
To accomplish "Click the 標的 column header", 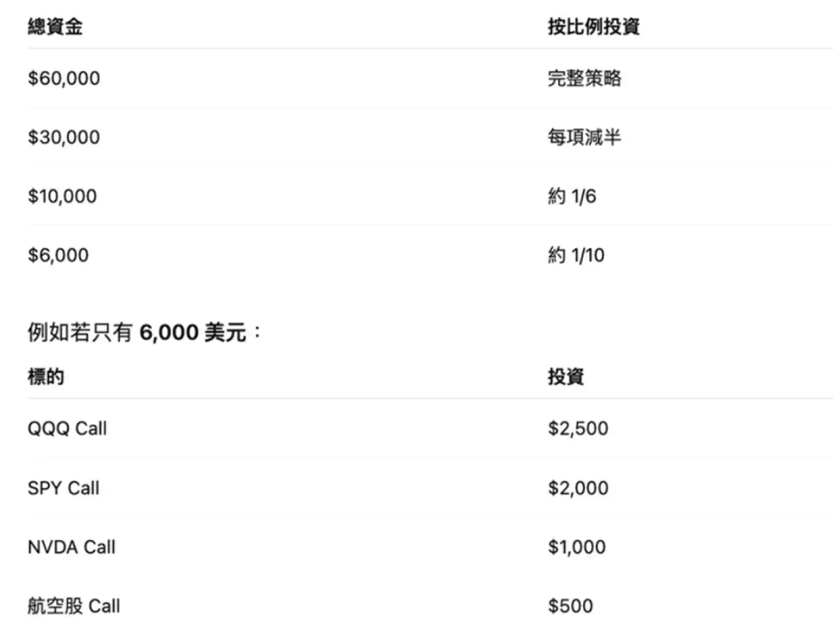I will click(x=46, y=376).
